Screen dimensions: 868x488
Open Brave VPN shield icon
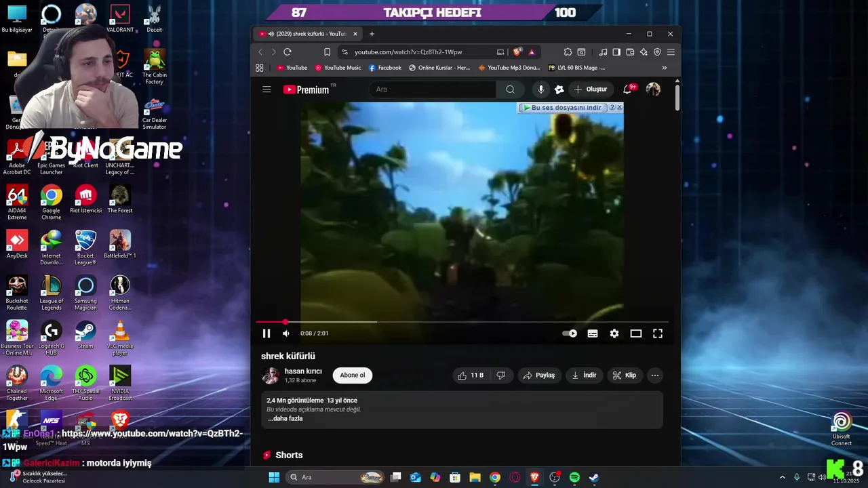pos(657,52)
